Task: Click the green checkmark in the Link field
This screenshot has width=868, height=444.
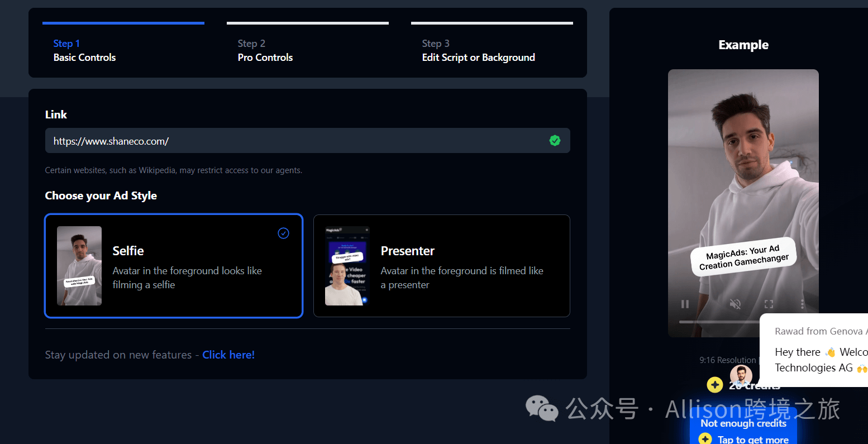Action: coord(555,141)
